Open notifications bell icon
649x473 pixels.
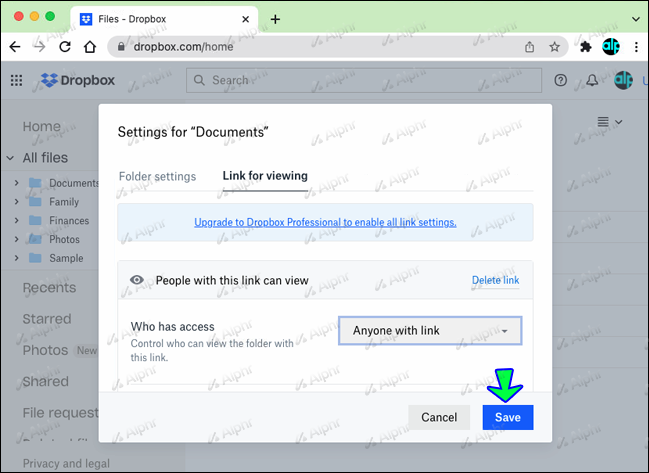click(x=592, y=80)
